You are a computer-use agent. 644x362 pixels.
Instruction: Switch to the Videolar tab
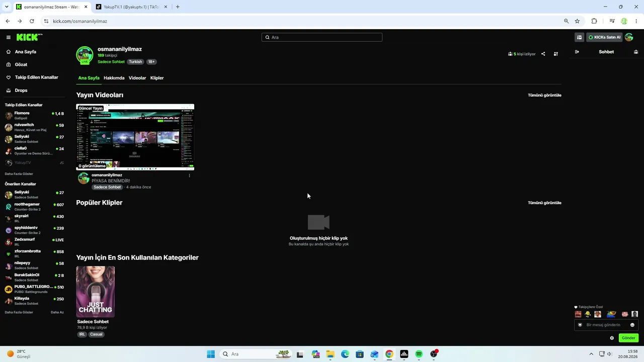tap(137, 78)
